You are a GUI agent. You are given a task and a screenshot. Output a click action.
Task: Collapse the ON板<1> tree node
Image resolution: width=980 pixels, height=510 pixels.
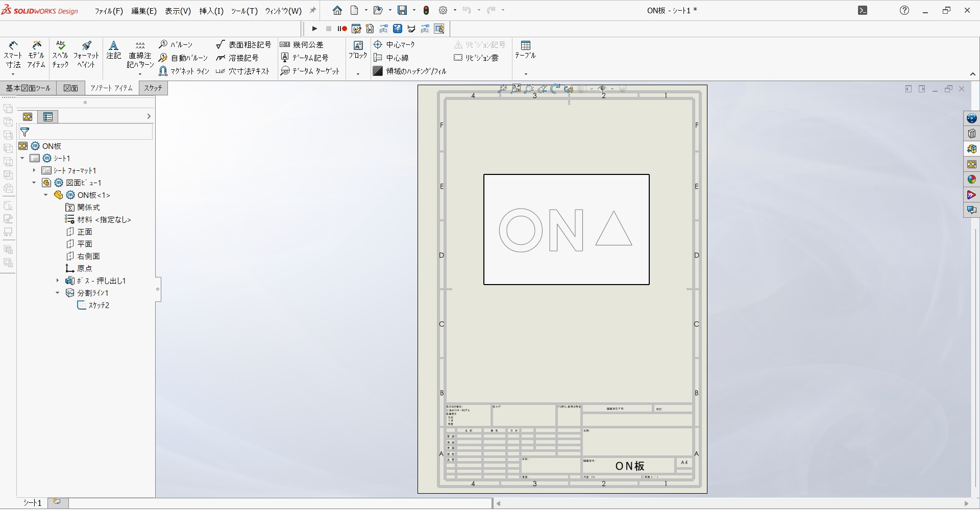tap(46, 195)
